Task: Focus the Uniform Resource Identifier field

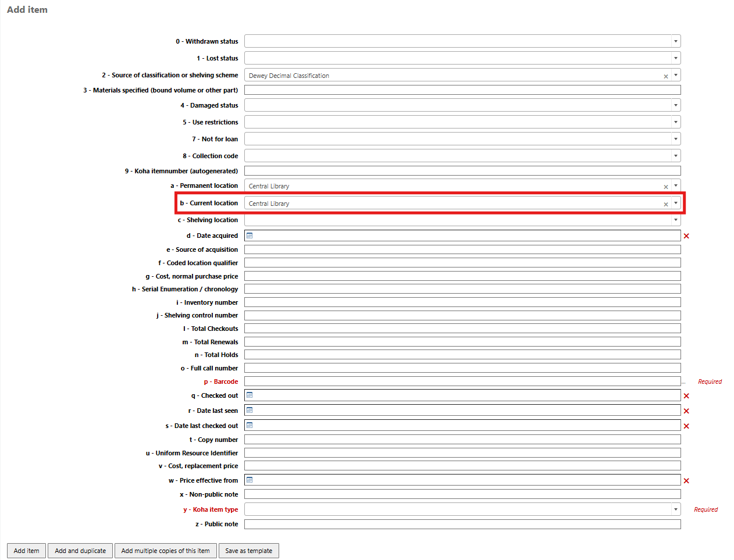Action: tap(462, 453)
